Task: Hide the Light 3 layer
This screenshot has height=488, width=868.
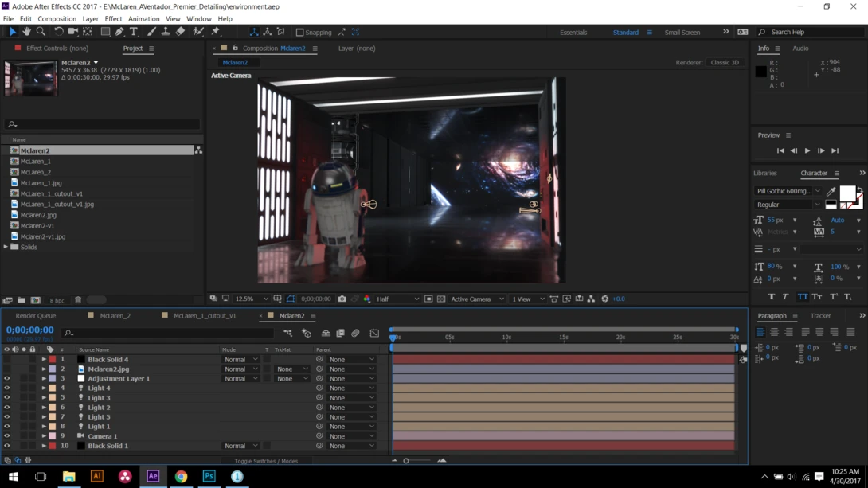Action: point(6,398)
